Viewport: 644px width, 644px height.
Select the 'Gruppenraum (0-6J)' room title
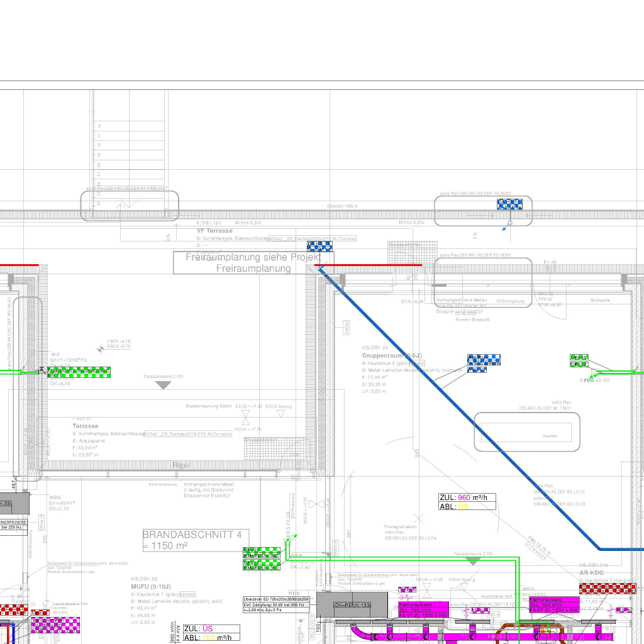(391, 355)
